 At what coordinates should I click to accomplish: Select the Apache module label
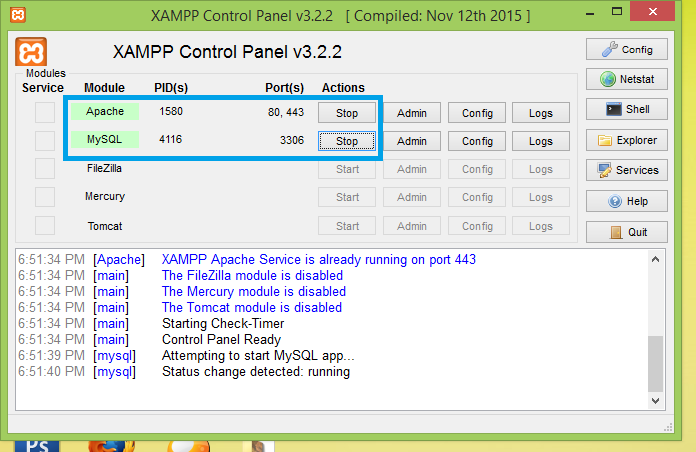point(105,111)
